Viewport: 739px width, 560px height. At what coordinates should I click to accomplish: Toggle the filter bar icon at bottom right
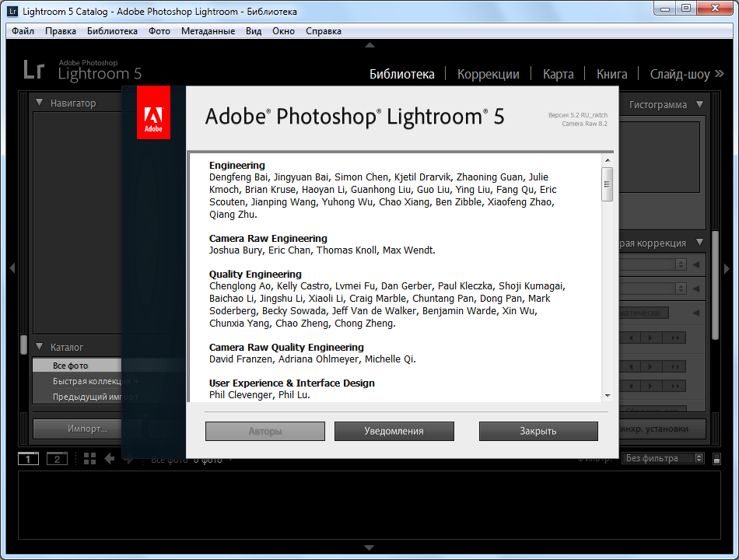point(716,458)
